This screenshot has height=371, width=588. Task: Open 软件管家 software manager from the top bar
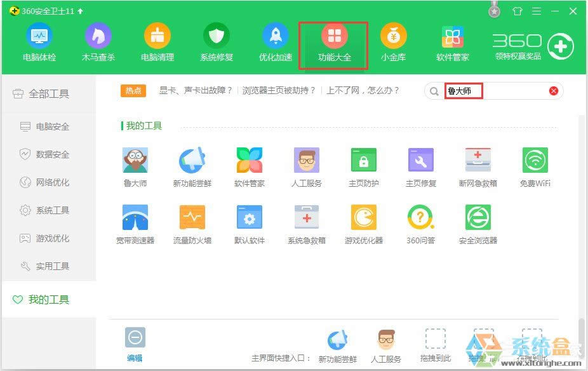[452, 41]
